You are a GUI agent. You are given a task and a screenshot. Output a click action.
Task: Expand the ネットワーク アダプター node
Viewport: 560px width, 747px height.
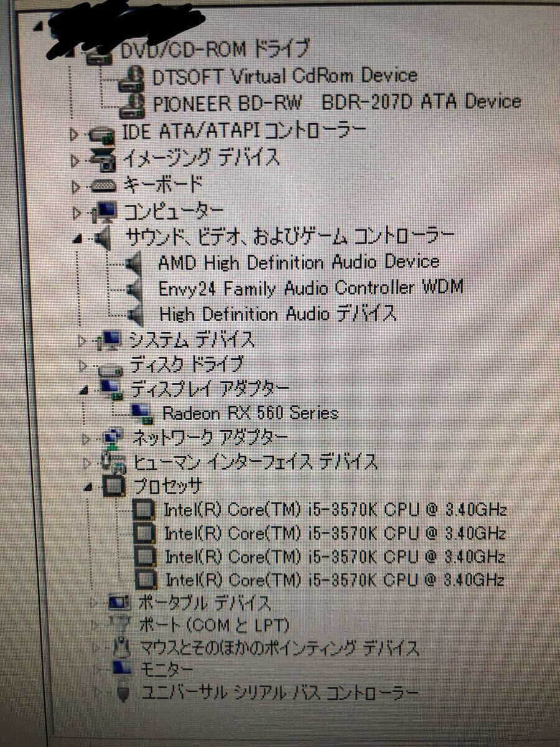click(86, 440)
